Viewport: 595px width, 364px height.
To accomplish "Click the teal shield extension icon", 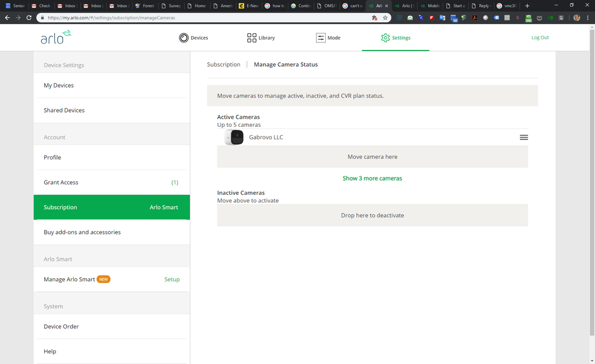I will point(399,17).
